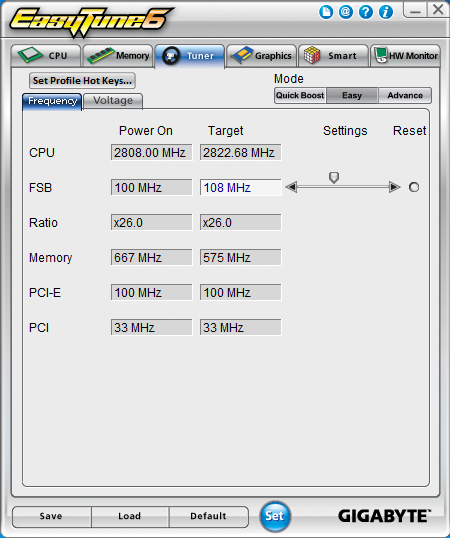Click the CPU target value 2822.68 MHz
The image size is (450, 538).
(x=240, y=152)
